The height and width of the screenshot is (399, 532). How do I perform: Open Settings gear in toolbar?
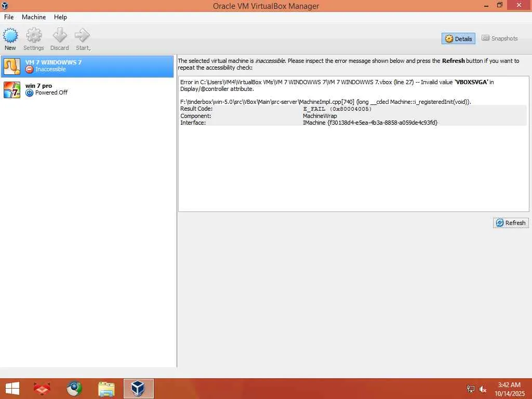34,35
